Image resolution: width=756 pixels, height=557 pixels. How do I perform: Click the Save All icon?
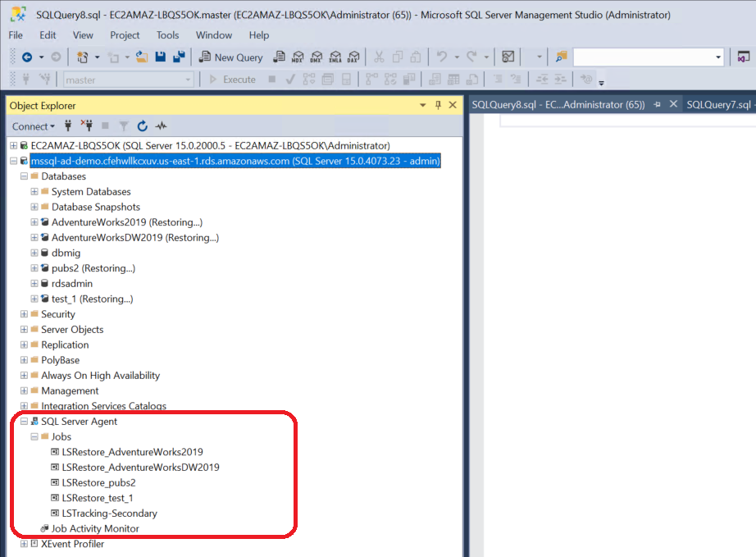[180, 57]
